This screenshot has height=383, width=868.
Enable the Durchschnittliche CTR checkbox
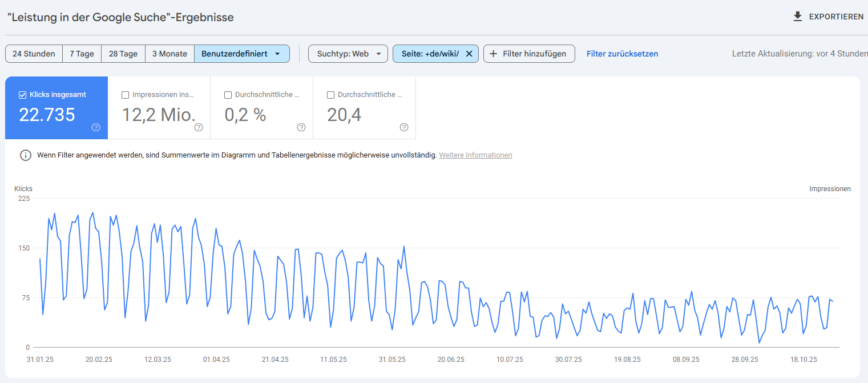point(228,95)
